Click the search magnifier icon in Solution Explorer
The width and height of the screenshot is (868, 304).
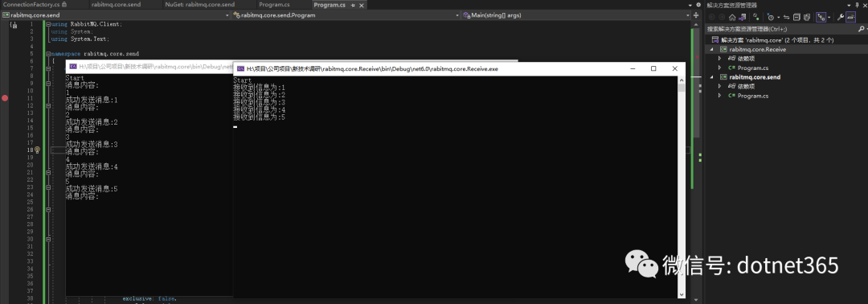(862, 29)
